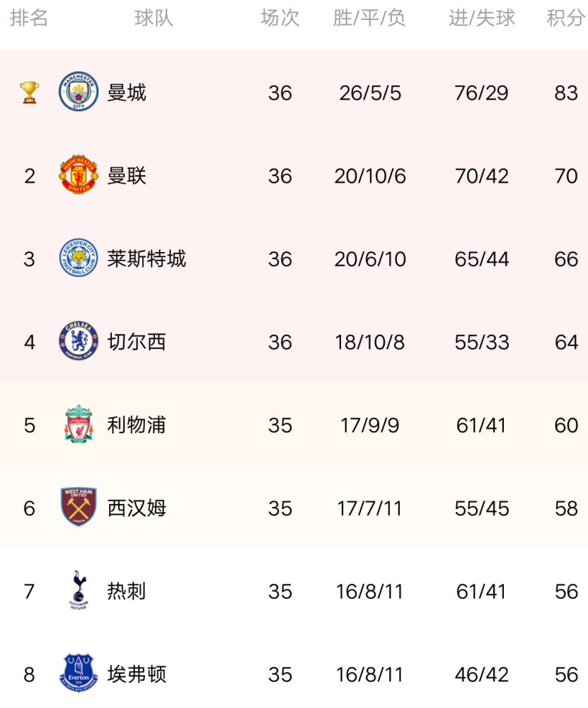Screen dimensions: 588x708
Task: Open the Tottenham Hotspur cockerel logo
Action: pyautogui.click(x=79, y=590)
